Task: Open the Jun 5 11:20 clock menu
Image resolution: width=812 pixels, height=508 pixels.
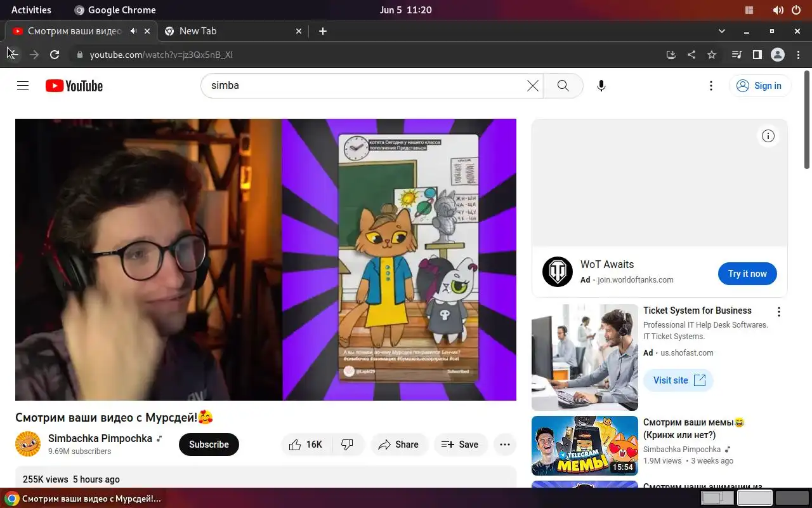Action: pyautogui.click(x=406, y=10)
